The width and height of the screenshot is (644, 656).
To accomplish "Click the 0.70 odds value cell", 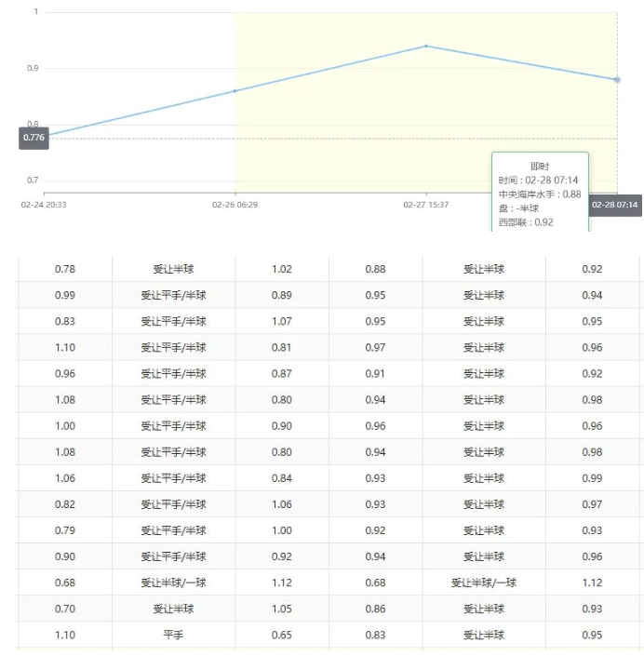I will (x=65, y=609).
